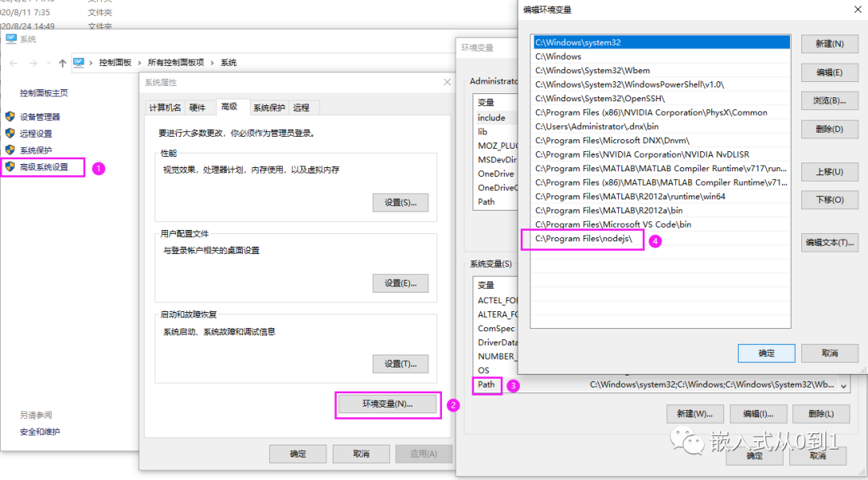The width and height of the screenshot is (868, 480).
Task: Click 所有控制面板项 breadcrumb
Action: coord(176,63)
